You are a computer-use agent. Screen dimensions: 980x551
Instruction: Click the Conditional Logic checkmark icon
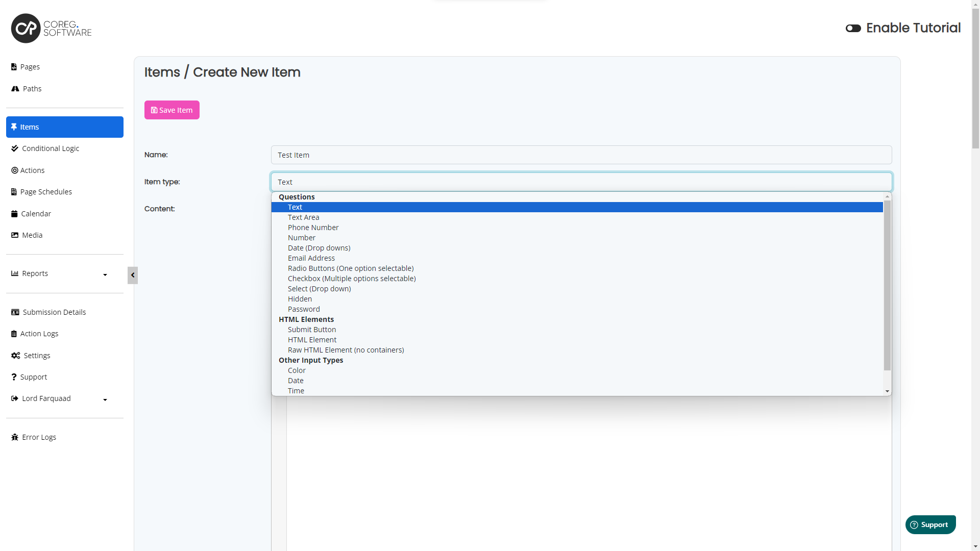(15, 148)
